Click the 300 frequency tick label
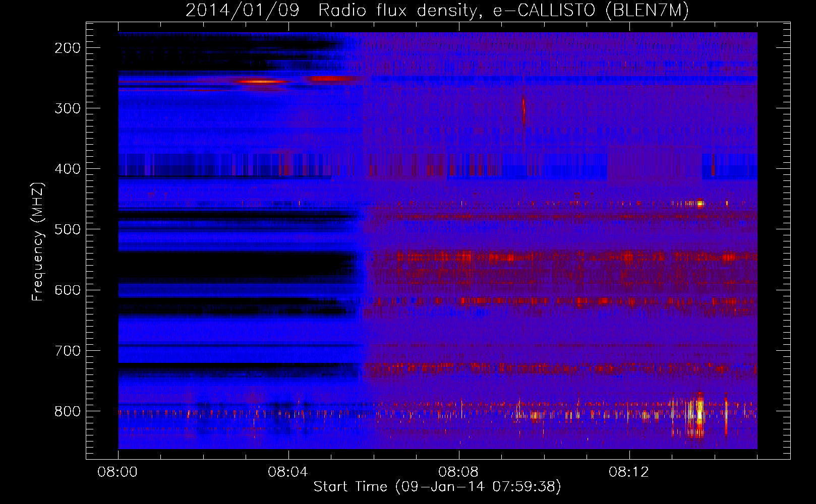Viewport: 816px width, 504px height. pos(68,108)
